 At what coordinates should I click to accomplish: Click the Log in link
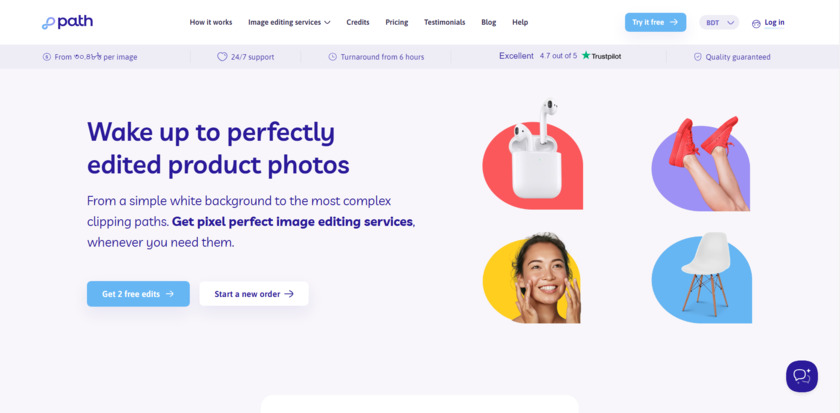click(x=774, y=22)
